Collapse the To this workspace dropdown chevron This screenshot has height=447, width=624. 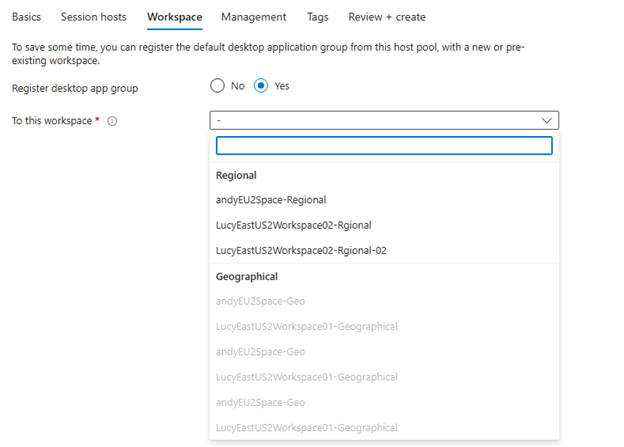546,120
